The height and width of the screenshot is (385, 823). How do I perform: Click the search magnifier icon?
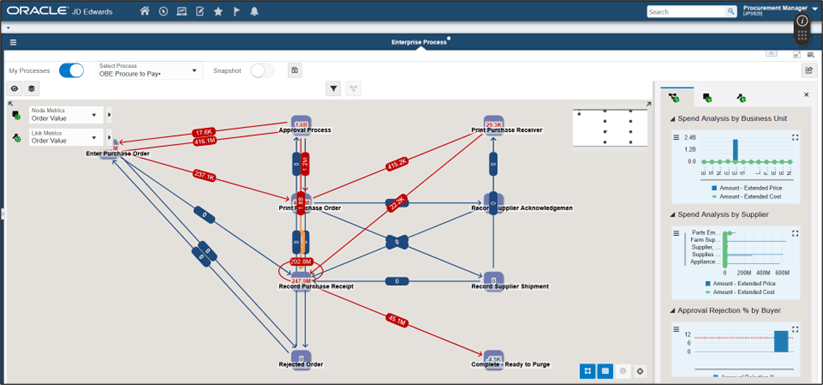[x=731, y=12]
